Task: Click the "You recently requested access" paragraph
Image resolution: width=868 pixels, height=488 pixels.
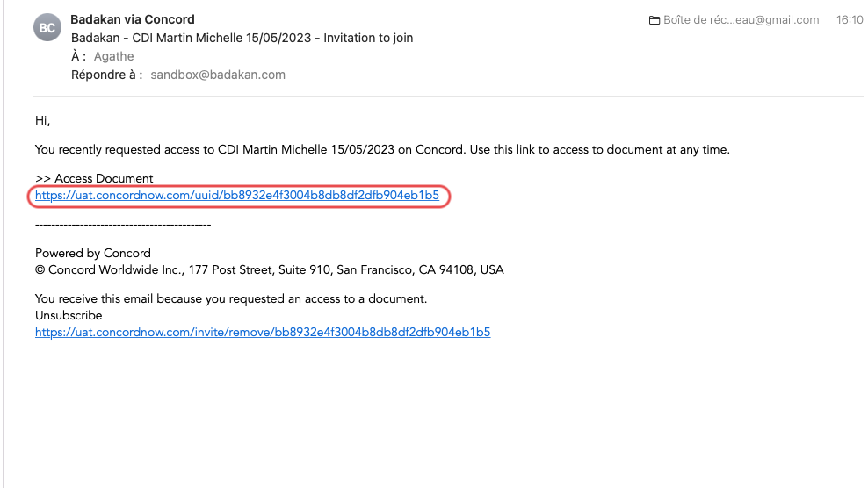Action: click(x=382, y=150)
